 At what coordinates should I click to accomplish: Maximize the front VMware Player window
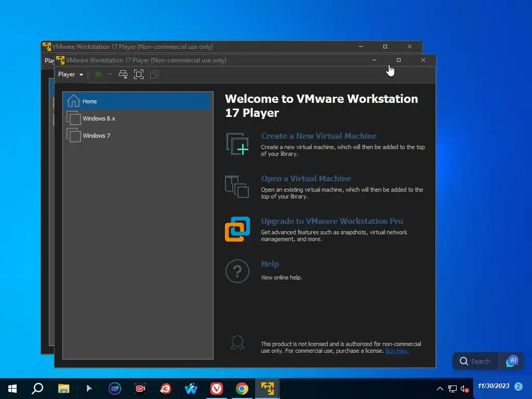(398, 60)
